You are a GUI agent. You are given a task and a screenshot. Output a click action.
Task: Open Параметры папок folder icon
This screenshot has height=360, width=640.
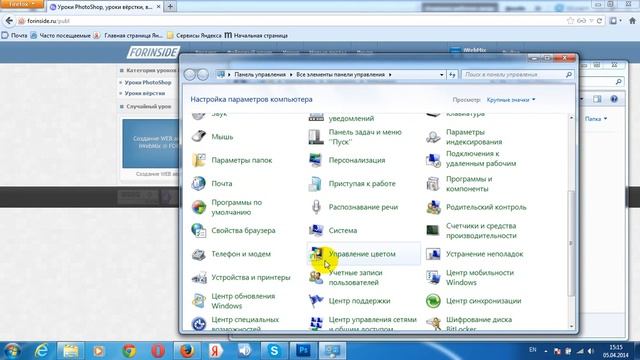[199, 160]
